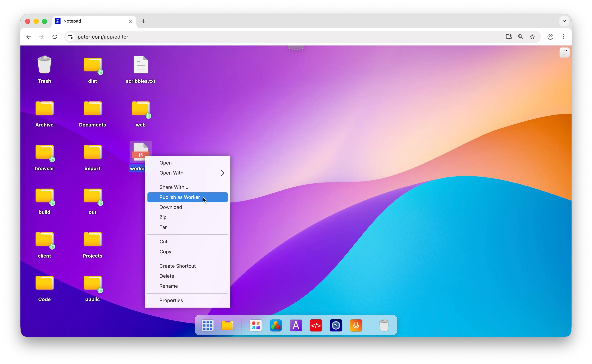Open the browser tab search chevron
This screenshot has width=592, height=364.
coord(564,21)
